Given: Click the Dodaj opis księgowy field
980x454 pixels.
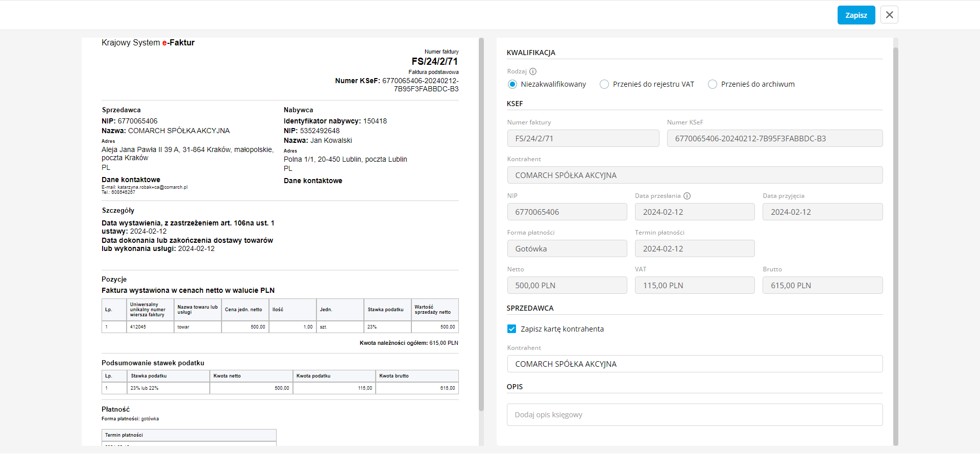Looking at the screenshot, I should coord(694,415).
